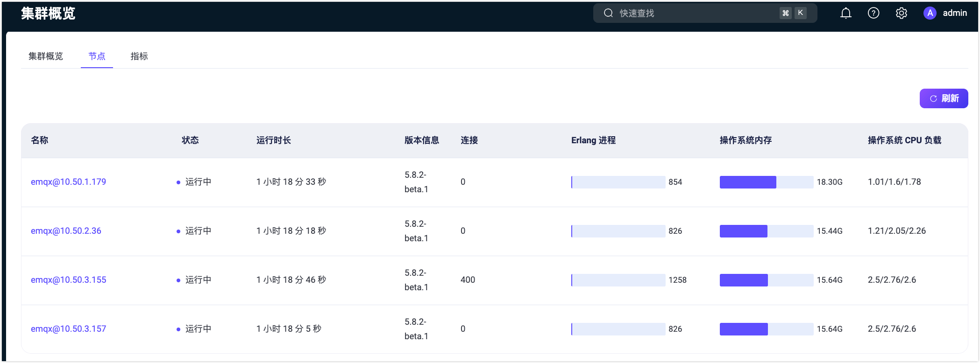Open the admin user menu
The width and height of the screenshot is (980, 363).
pos(954,13)
